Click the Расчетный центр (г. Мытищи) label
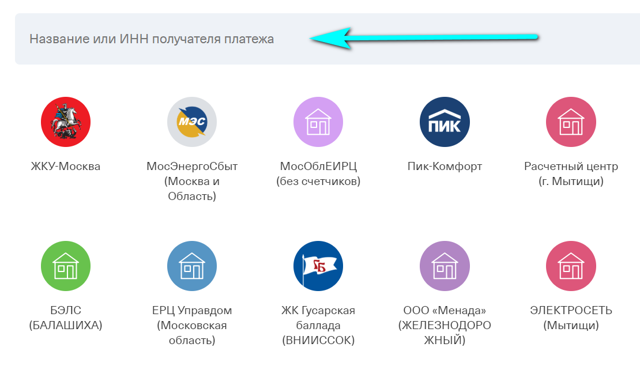 [571, 173]
